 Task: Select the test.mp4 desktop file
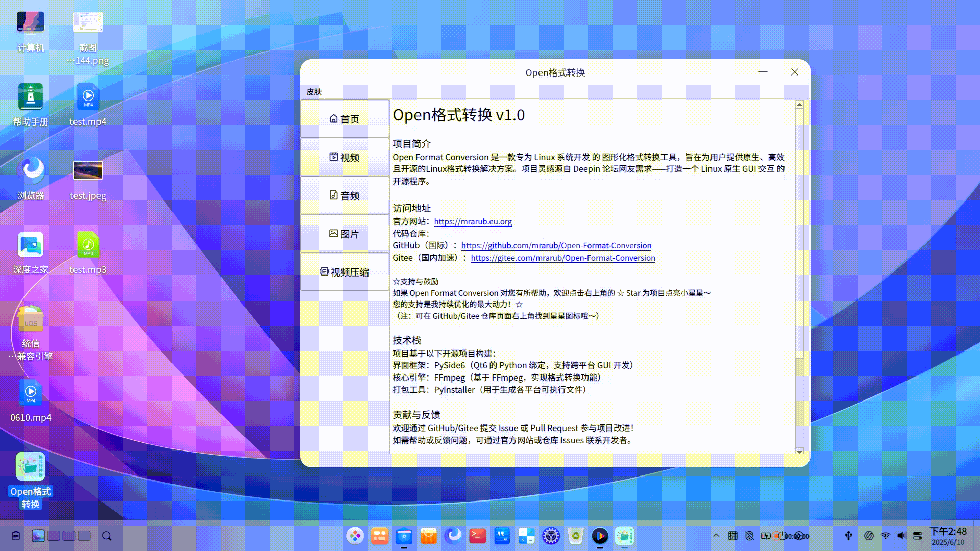click(x=88, y=105)
